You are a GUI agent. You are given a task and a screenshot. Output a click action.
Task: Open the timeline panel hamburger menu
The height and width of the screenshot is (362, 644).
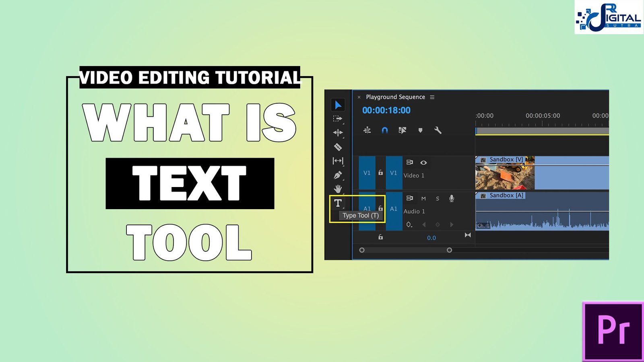pos(432,97)
